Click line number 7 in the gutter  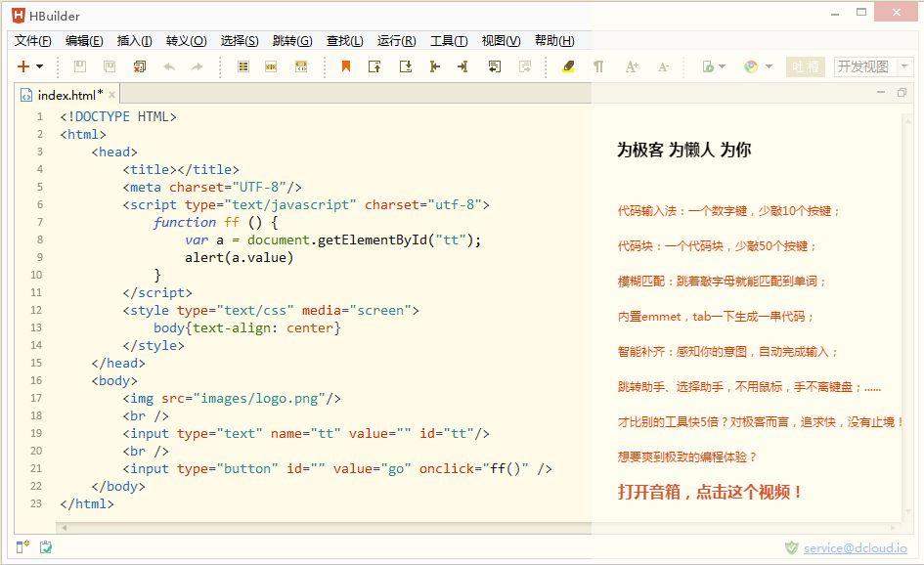[x=40, y=222]
